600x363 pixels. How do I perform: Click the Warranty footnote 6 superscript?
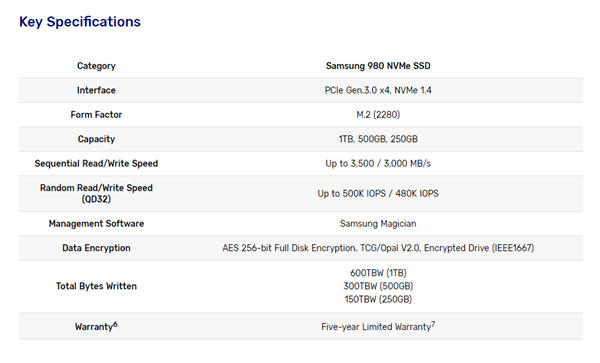pyautogui.click(x=116, y=325)
